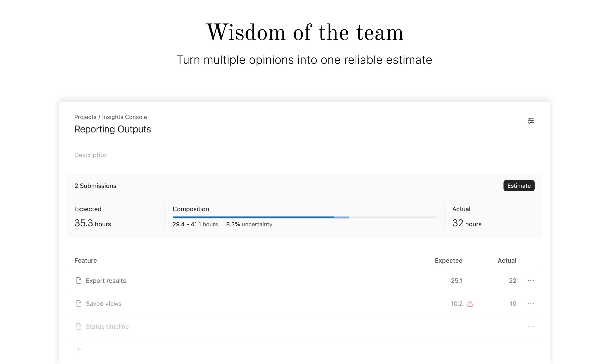This screenshot has width=609, height=364.
Task: Click the Estimate button
Action: click(x=519, y=186)
